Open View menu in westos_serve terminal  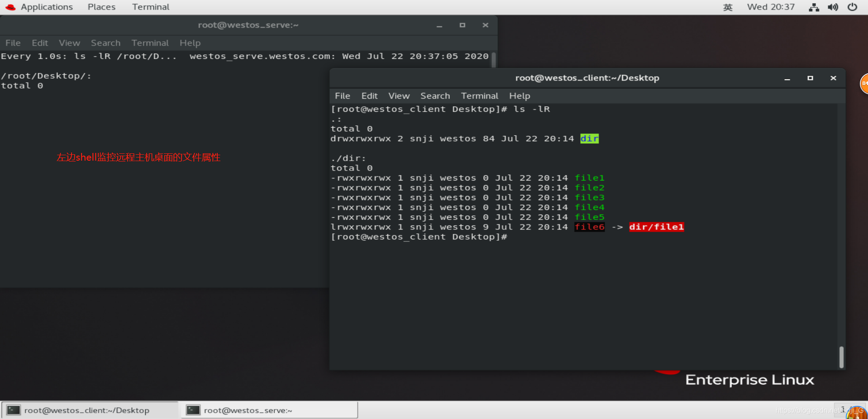coord(69,43)
